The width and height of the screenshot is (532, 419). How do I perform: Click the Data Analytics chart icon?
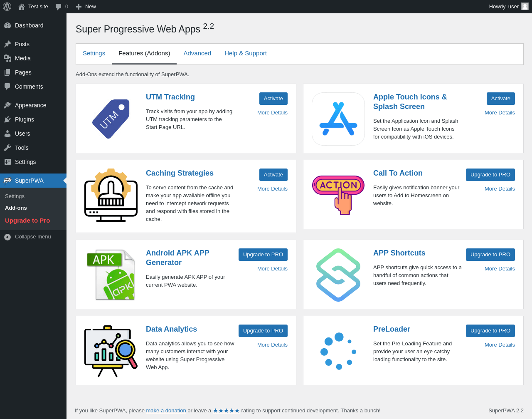point(111,351)
